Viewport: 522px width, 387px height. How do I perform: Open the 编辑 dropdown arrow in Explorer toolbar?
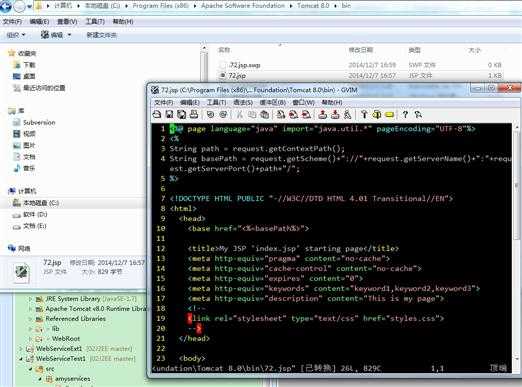[69, 35]
